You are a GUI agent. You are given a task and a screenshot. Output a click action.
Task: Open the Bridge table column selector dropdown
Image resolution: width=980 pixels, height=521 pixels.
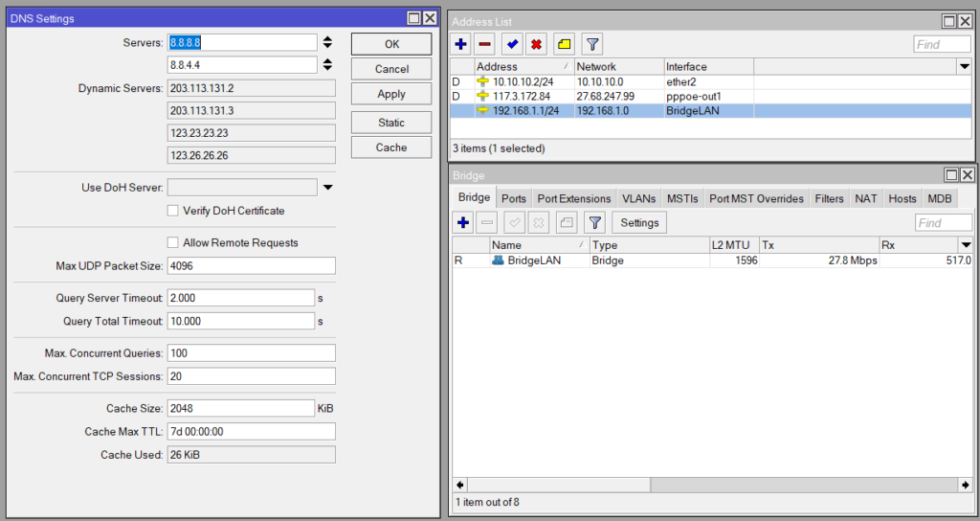point(966,246)
